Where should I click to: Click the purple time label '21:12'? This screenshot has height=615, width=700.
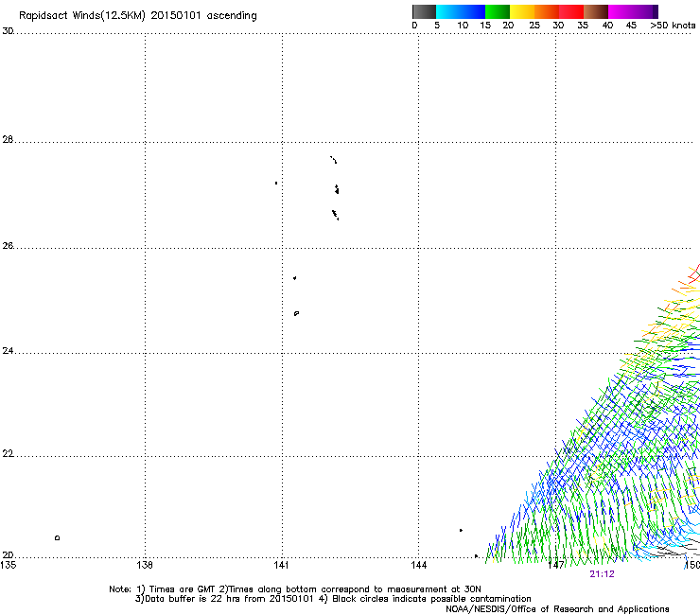pos(602,574)
